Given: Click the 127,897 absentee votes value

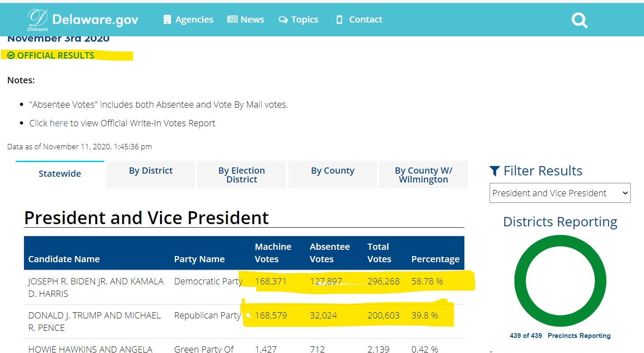Looking at the screenshot, I should 326,281.
